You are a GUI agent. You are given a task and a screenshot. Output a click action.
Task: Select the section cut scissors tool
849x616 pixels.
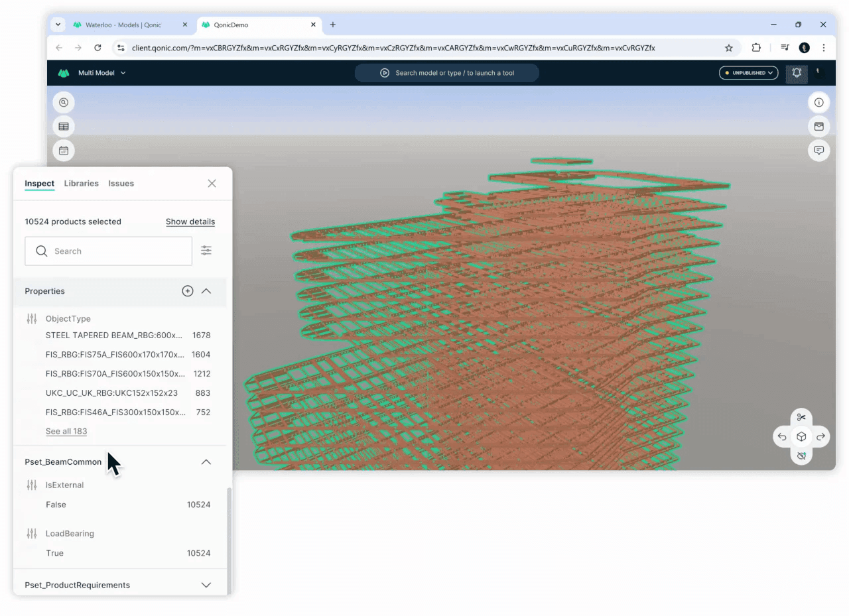pyautogui.click(x=801, y=417)
